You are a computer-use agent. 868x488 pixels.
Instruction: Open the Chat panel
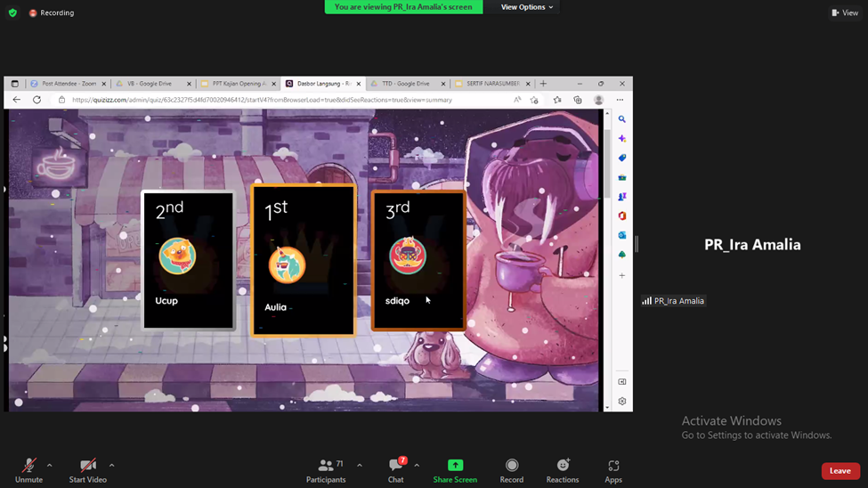(x=396, y=466)
